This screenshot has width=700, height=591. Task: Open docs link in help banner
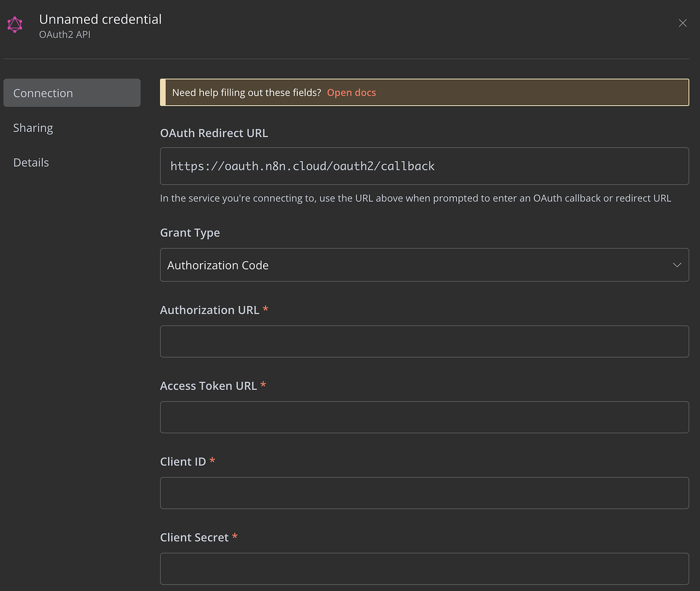tap(351, 92)
